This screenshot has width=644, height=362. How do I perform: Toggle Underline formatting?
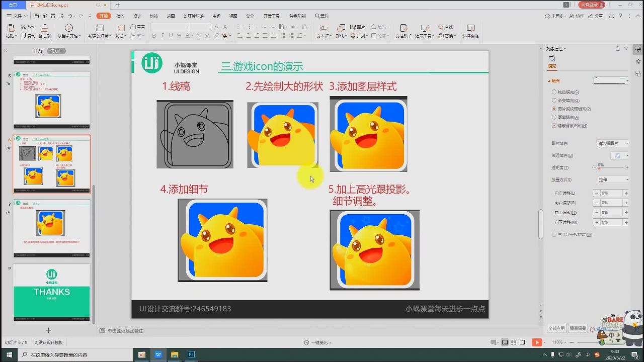coord(171,36)
